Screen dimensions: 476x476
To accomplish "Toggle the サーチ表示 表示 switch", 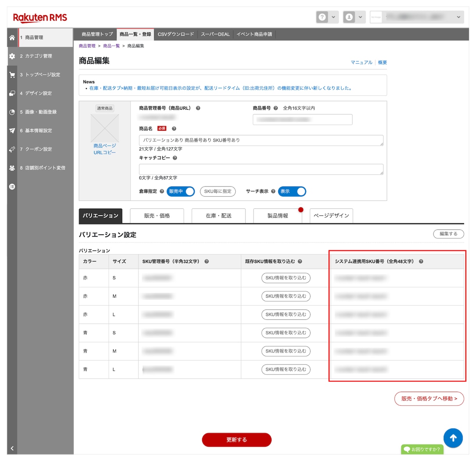I will click(292, 192).
